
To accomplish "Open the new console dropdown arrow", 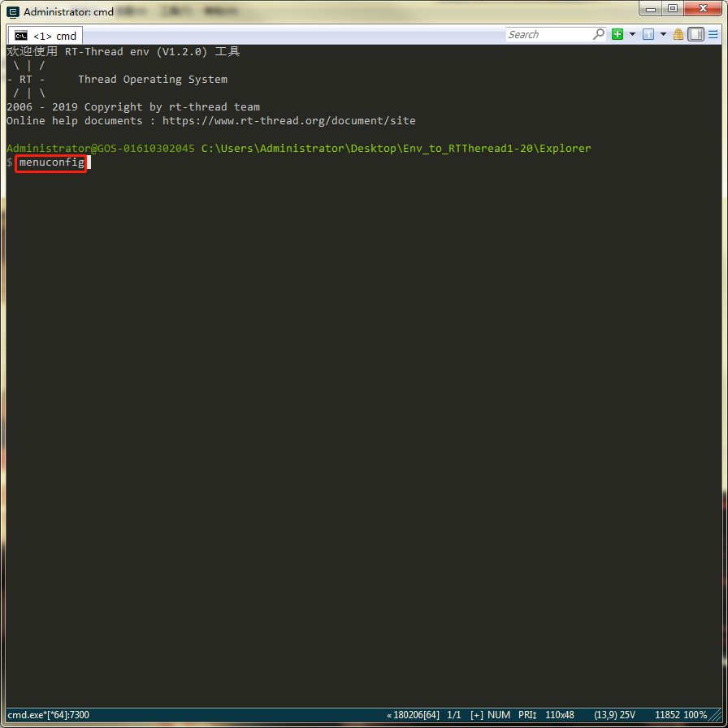I will click(x=632, y=34).
